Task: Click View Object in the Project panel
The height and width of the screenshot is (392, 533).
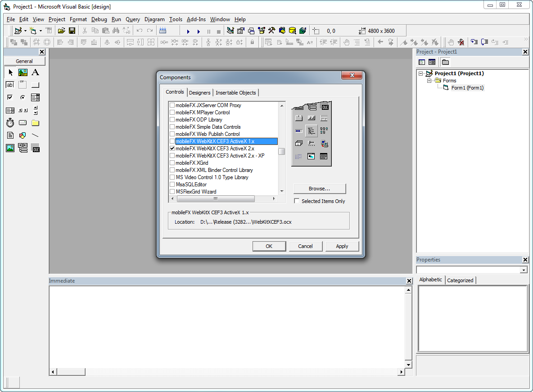Action: [x=432, y=62]
